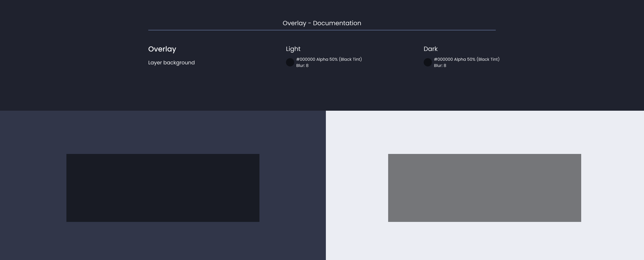
Task: Click "Blur: 8" under the Light column
Action: click(302, 66)
